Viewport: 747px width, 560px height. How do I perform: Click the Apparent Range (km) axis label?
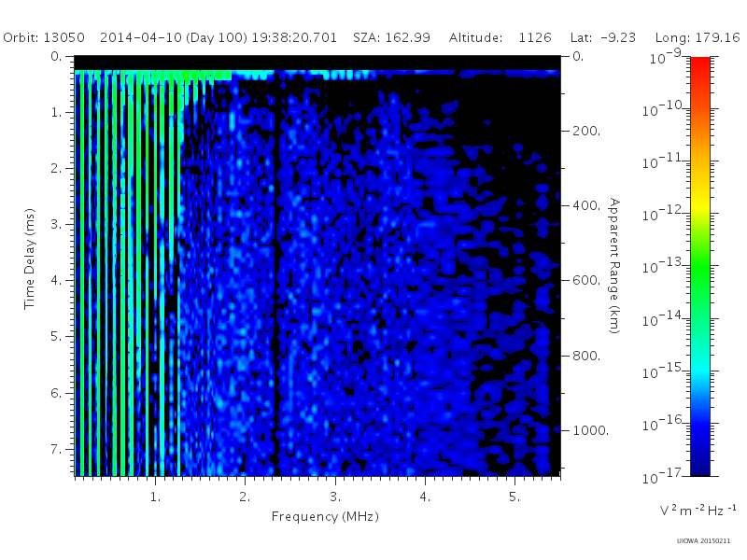(614, 266)
